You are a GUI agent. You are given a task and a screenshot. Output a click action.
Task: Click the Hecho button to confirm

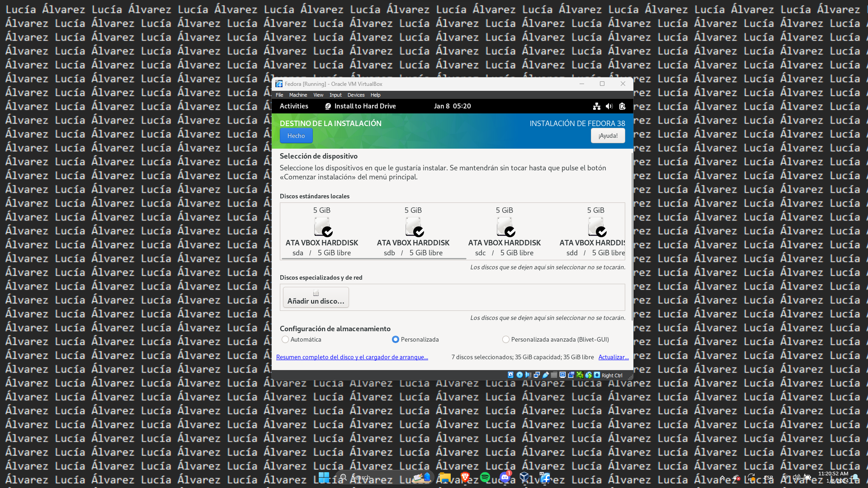(296, 136)
